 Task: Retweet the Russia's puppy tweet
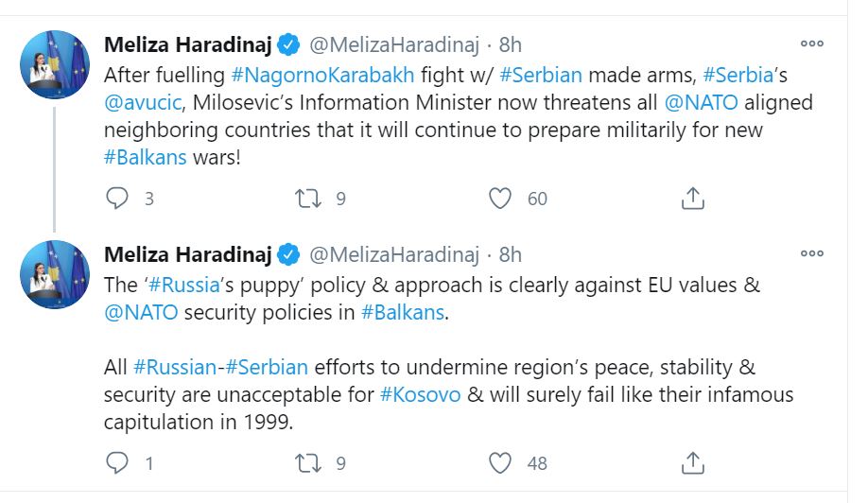coord(308,462)
